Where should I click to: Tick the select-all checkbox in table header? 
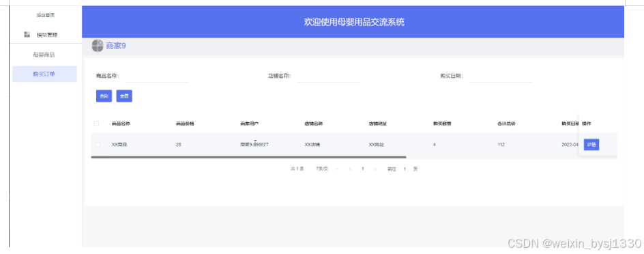click(x=96, y=124)
